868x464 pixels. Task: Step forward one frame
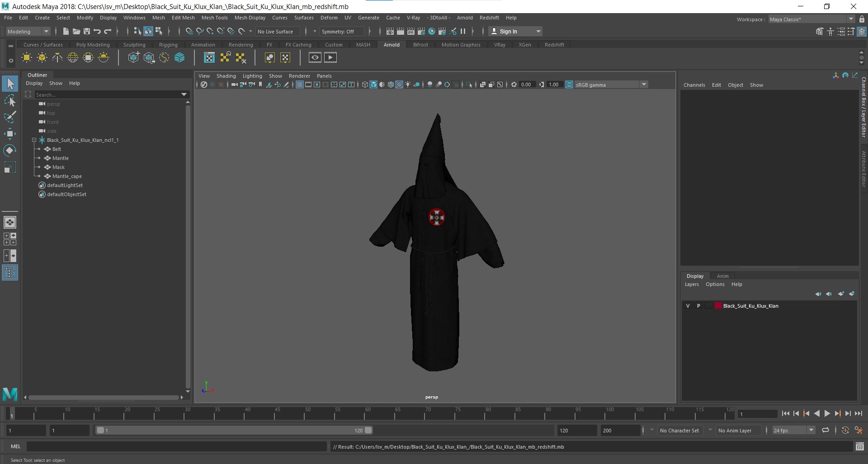point(848,413)
